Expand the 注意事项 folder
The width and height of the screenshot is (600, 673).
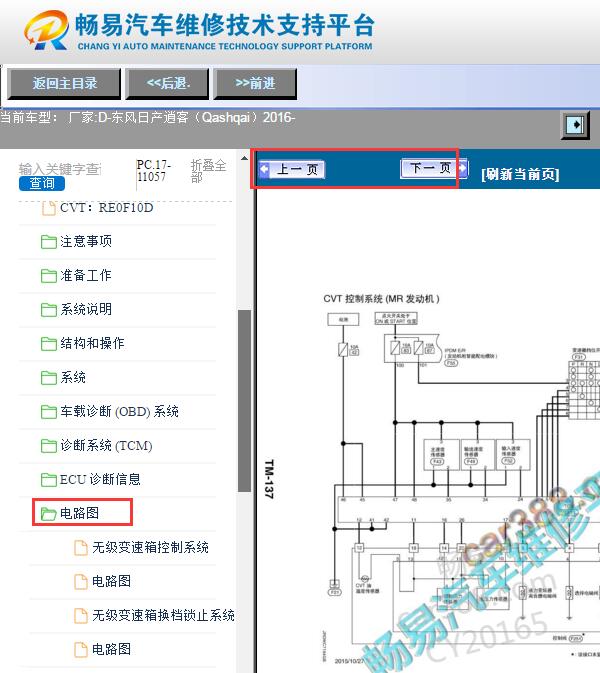tap(86, 241)
